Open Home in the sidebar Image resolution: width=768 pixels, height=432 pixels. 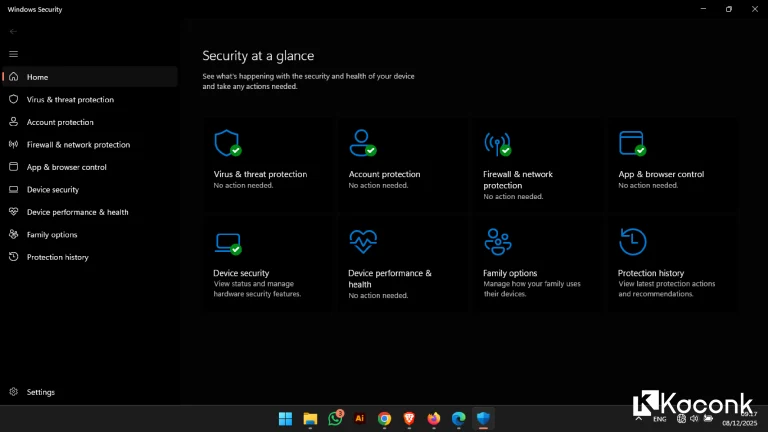click(x=90, y=77)
